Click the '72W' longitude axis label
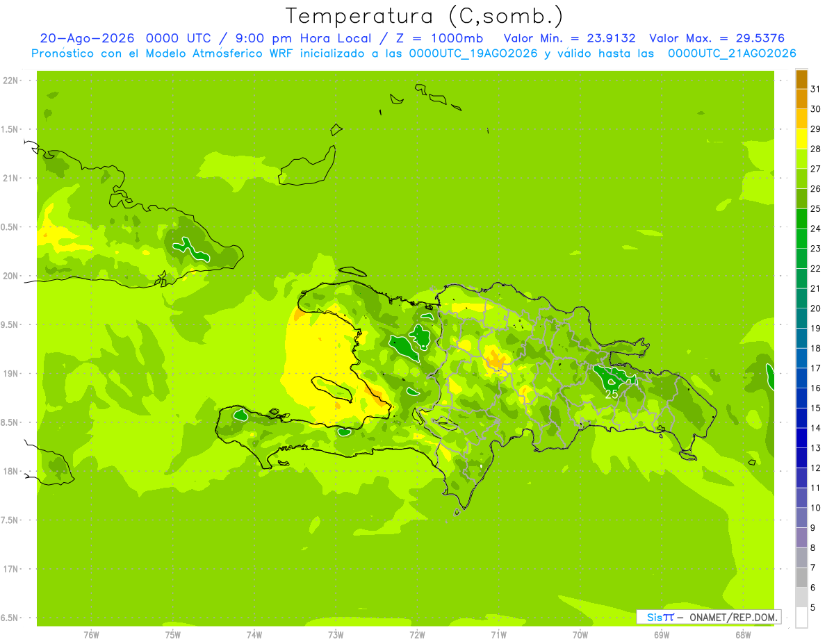Viewport: 834px width, 644px height. pyautogui.click(x=417, y=635)
